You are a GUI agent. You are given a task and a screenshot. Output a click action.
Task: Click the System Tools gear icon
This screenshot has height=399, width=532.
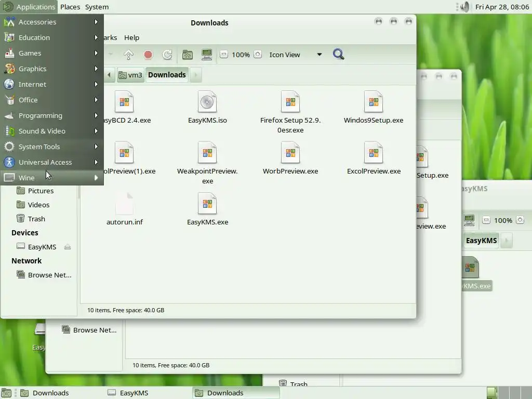pos(9,147)
